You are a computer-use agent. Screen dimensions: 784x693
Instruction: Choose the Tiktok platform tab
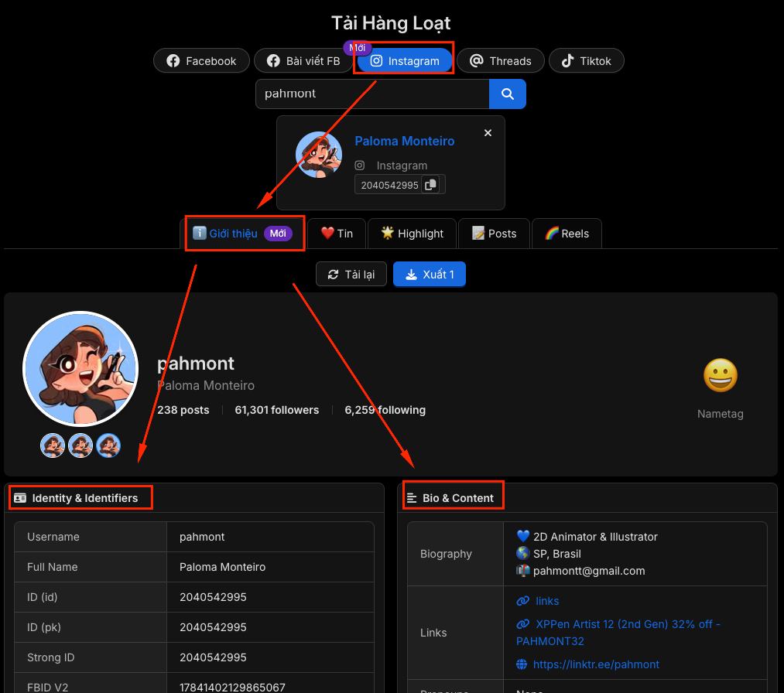(586, 61)
